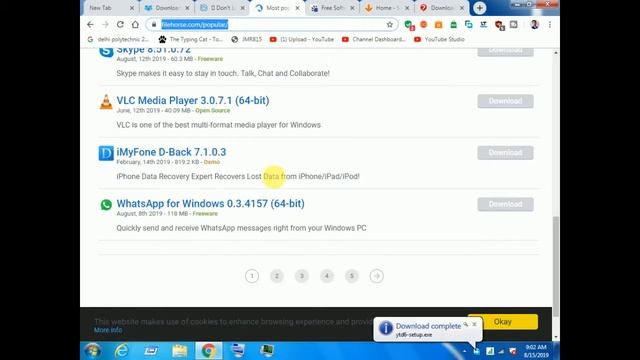The height and width of the screenshot is (360, 640).
Task: Click the VLC cone icon
Action: click(x=106, y=102)
